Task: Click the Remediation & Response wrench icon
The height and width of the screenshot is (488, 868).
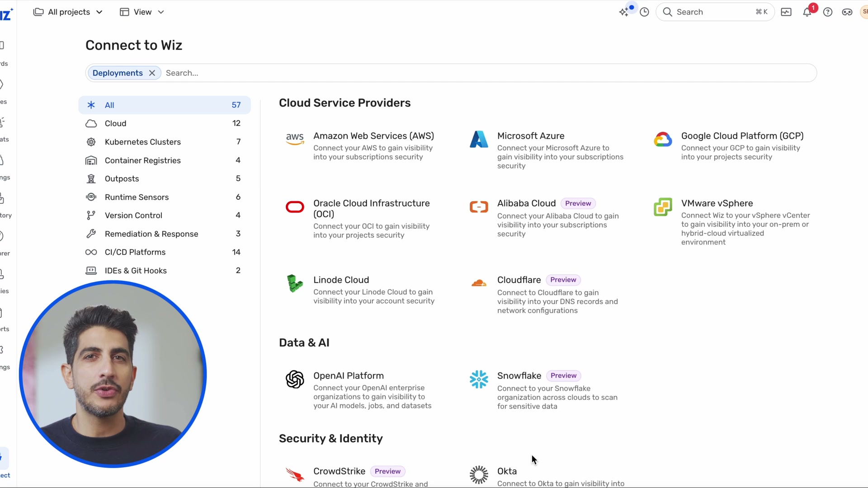Action: tap(91, 234)
